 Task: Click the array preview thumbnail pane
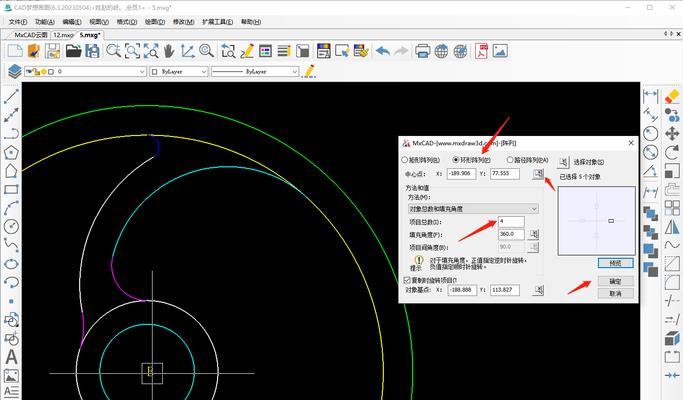[x=596, y=221]
